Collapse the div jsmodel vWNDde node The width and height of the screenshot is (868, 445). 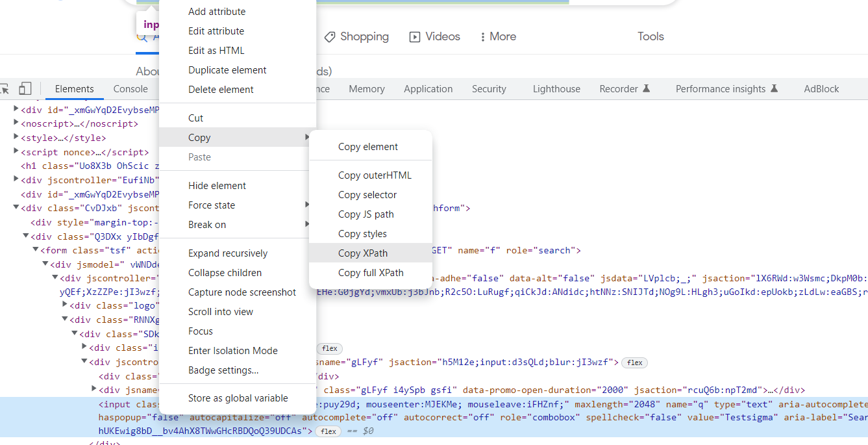click(x=45, y=264)
